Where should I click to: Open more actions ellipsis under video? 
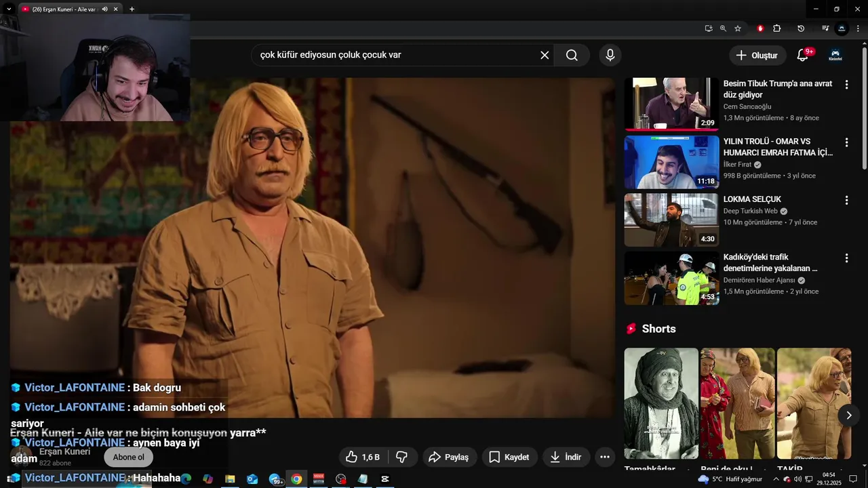coord(605,457)
